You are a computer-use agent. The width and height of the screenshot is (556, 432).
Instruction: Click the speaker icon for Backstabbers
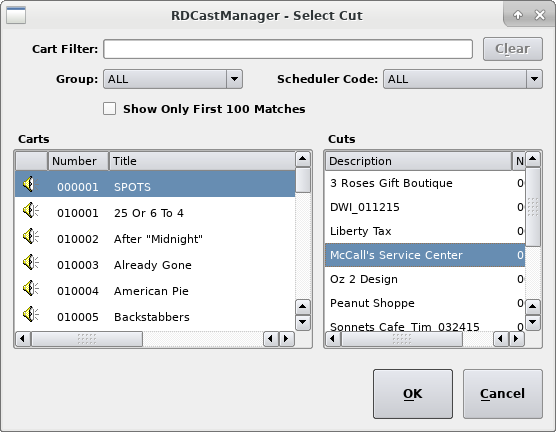[x=31, y=314]
